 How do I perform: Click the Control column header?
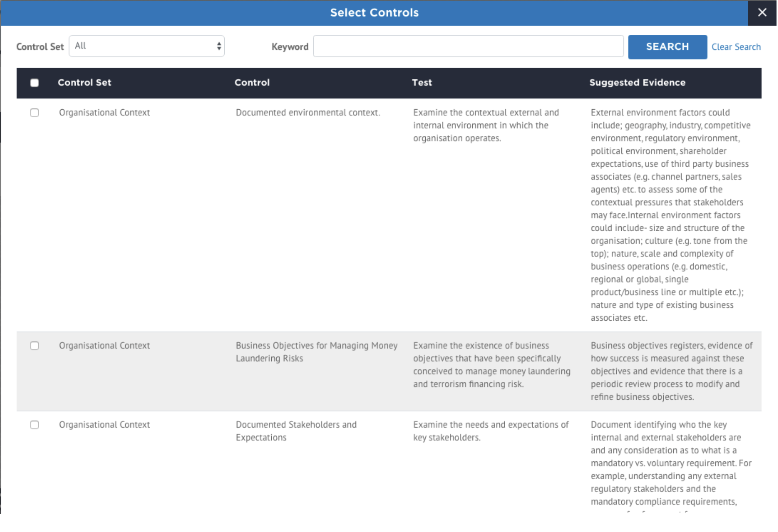(x=252, y=83)
